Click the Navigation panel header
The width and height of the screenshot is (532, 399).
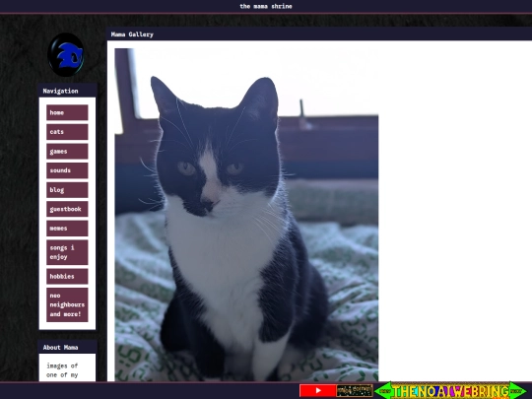click(x=68, y=91)
